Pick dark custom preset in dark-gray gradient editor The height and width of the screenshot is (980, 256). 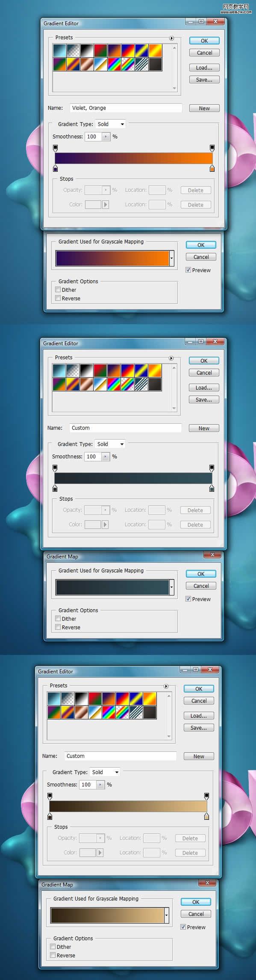(x=155, y=384)
